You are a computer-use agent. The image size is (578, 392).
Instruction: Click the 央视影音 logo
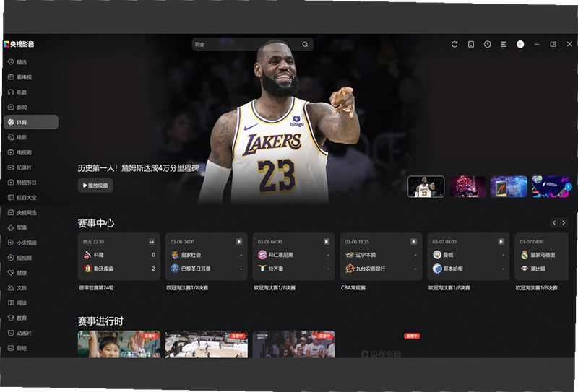click(x=19, y=44)
